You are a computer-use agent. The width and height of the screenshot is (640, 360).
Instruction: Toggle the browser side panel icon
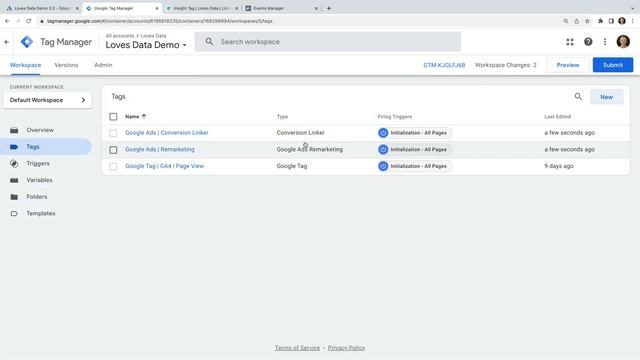coord(611,21)
